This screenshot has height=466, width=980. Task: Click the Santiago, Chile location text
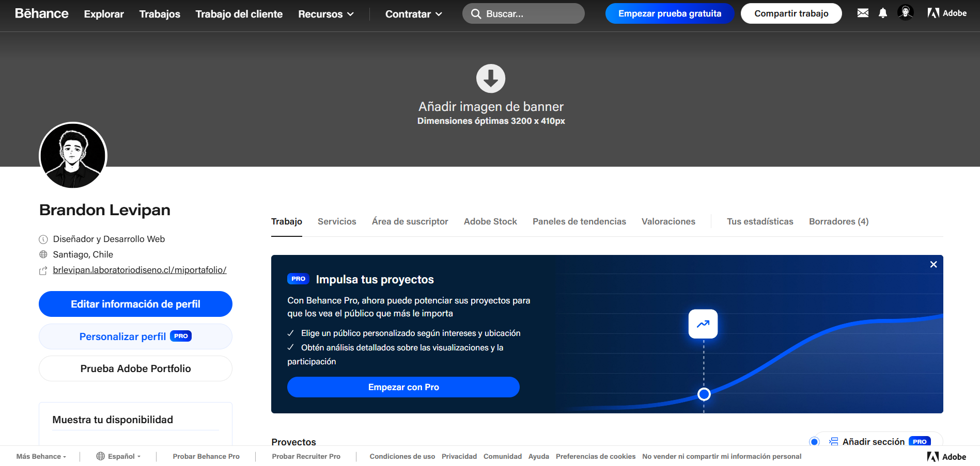83,254
